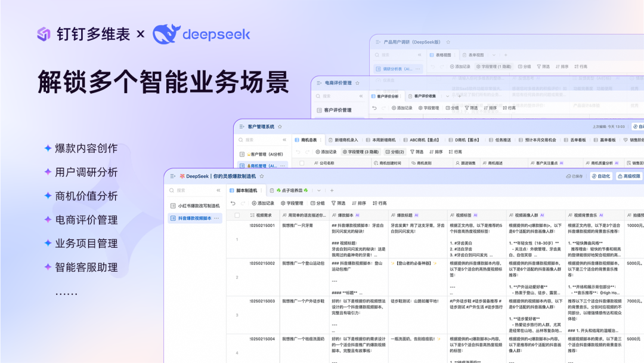
Task: Click the 高级权限 advanced permissions icon
Action: click(x=621, y=176)
